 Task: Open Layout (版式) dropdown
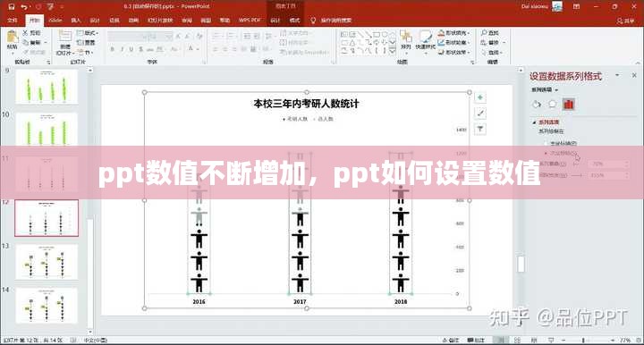pos(88,32)
